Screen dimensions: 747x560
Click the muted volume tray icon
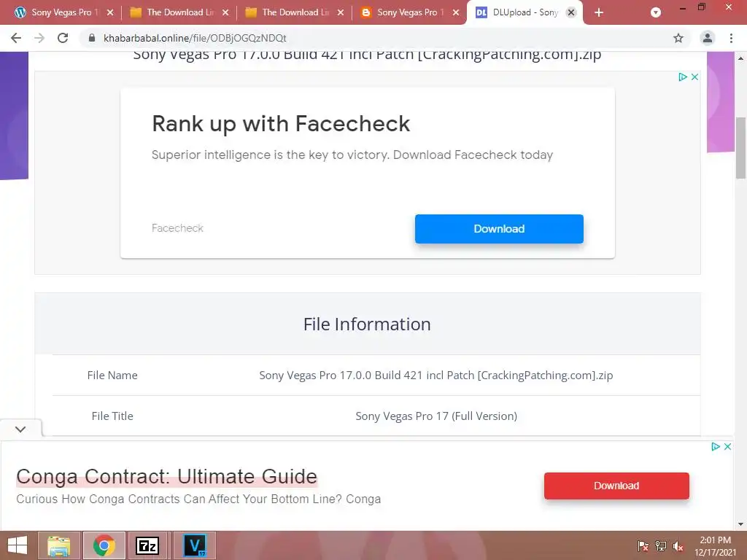point(678,546)
